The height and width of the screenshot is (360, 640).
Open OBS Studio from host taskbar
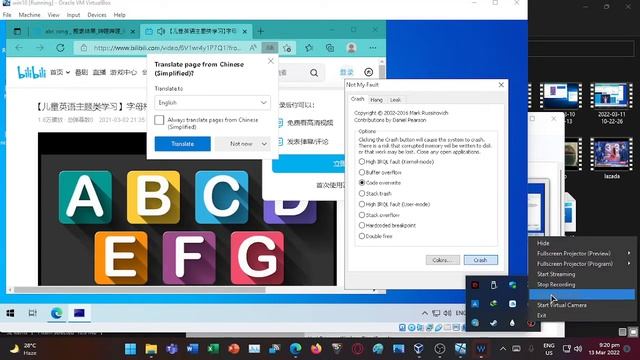440,349
